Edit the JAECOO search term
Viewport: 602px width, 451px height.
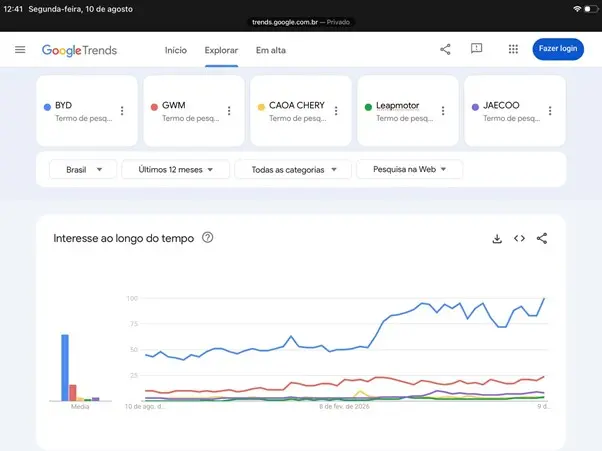click(x=515, y=111)
